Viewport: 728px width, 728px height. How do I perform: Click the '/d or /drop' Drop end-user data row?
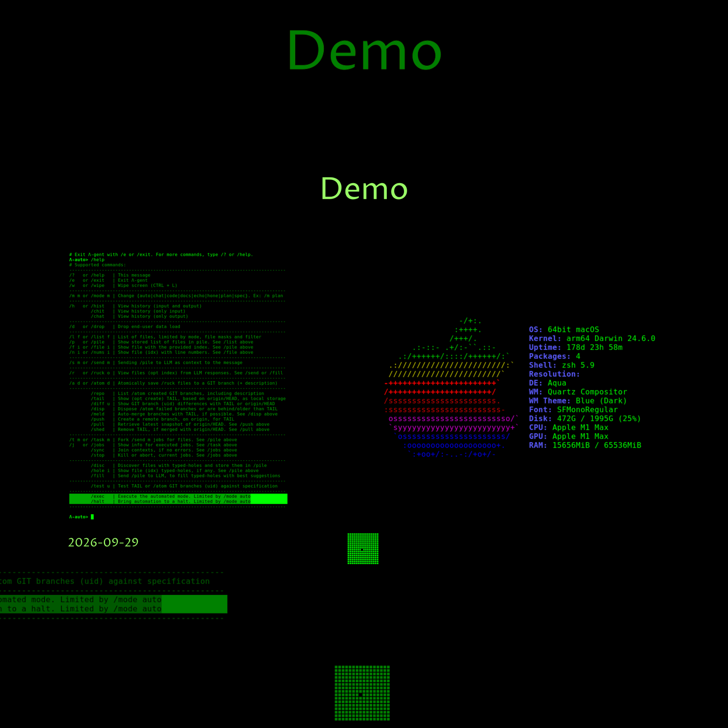(125, 327)
